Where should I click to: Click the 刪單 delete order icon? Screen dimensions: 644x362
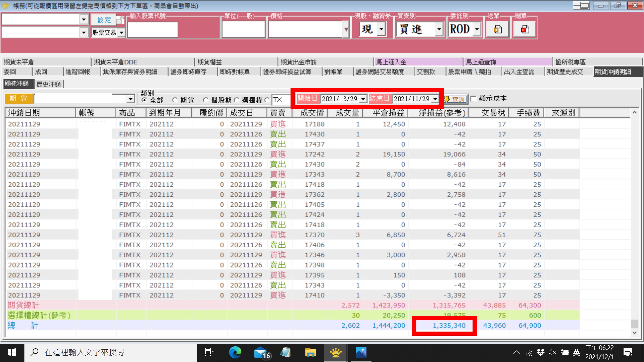click(x=525, y=29)
